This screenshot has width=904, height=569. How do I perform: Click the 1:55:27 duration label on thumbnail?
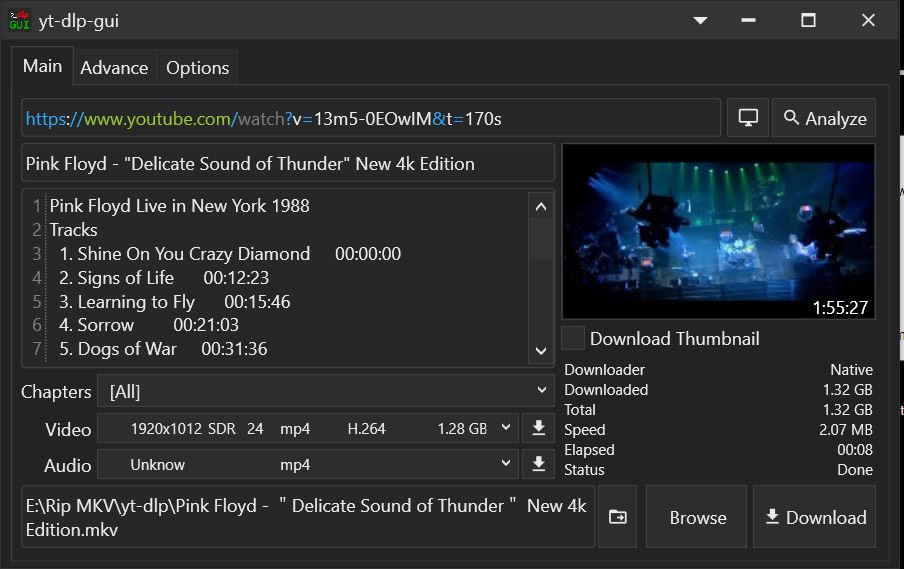pos(840,308)
